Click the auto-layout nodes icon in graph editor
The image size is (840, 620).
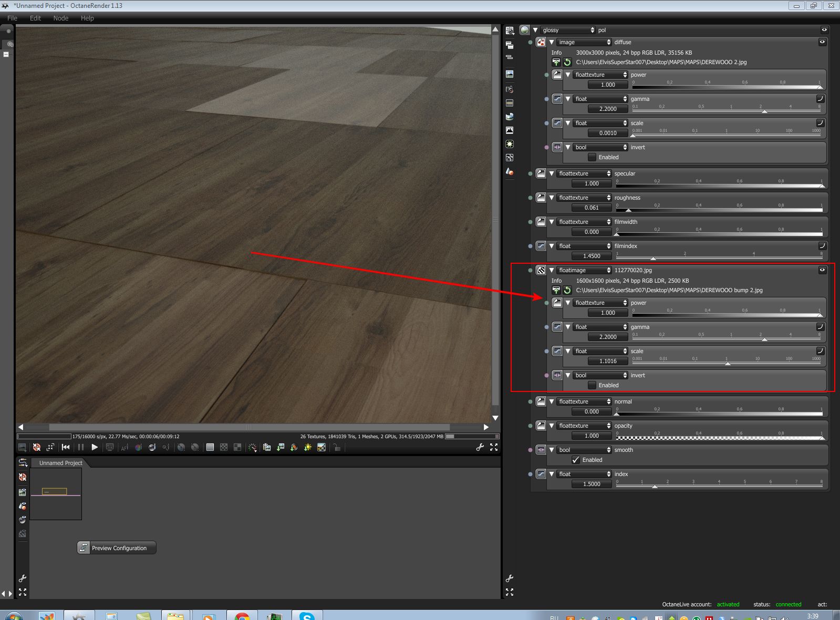pos(23,462)
